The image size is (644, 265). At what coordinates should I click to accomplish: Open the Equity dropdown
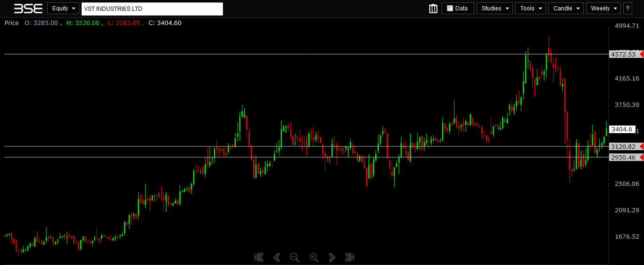coord(63,8)
